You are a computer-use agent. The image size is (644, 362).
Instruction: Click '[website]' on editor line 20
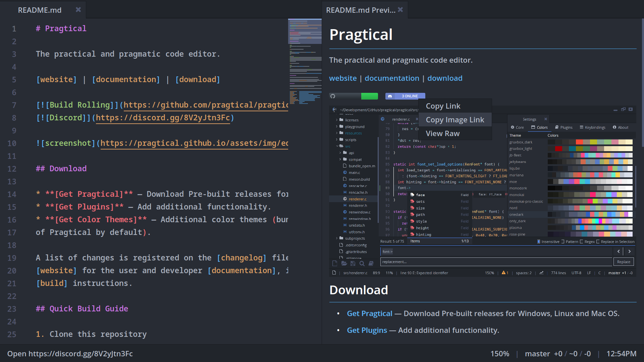(x=56, y=270)
